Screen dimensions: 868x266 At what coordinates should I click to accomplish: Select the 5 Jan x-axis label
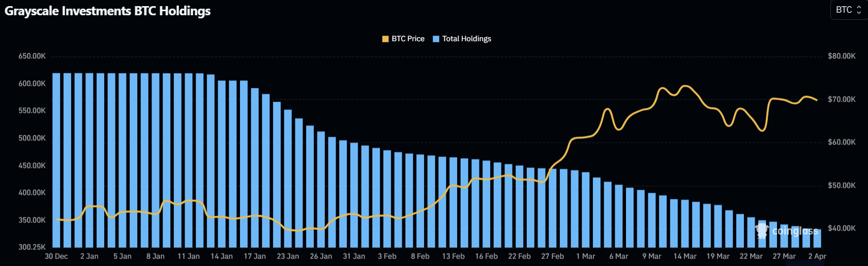(123, 256)
